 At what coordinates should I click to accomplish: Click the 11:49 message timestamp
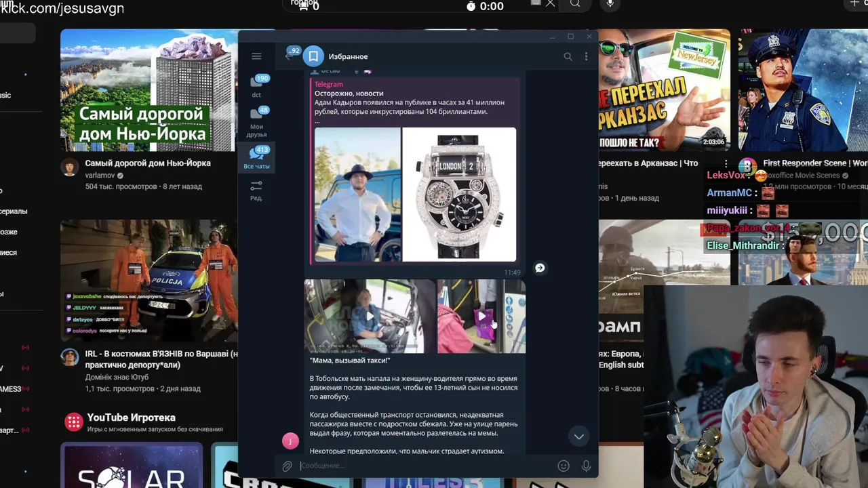pos(512,272)
